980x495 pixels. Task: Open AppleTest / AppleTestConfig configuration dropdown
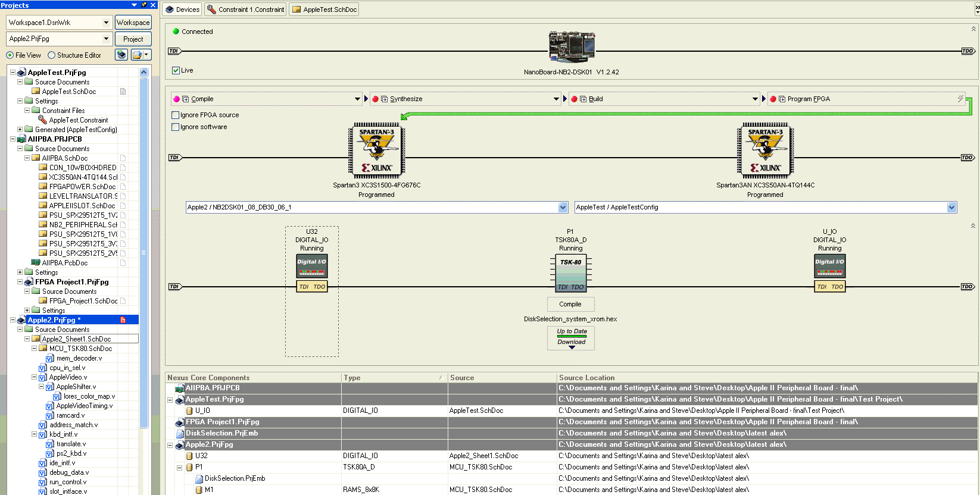pyautogui.click(x=952, y=207)
